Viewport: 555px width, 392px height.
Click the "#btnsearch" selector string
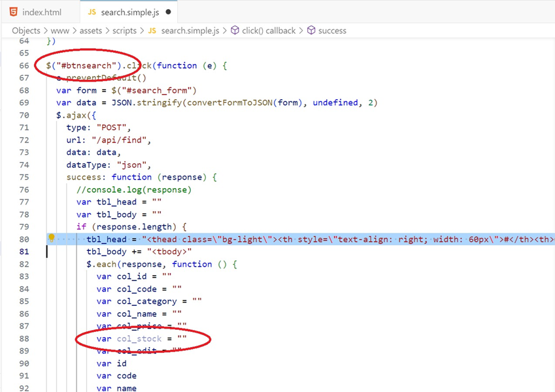(86, 66)
